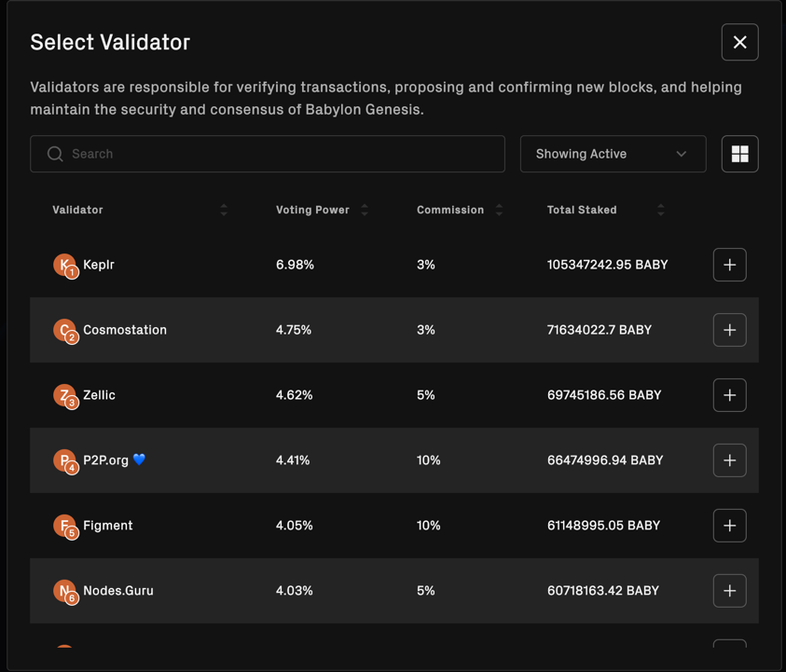This screenshot has width=786, height=672.
Task: Add Figment using its plus button
Action: 729,525
